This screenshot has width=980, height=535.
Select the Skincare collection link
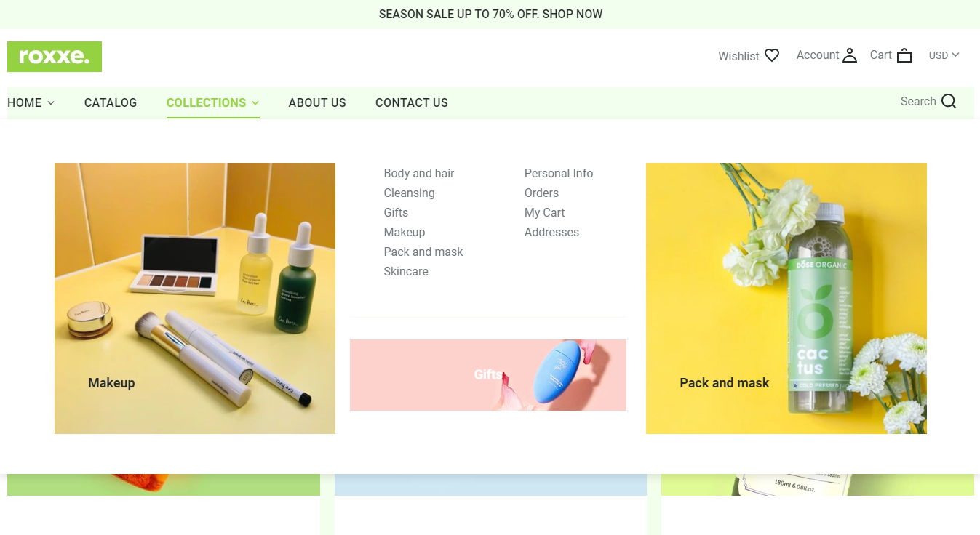pyautogui.click(x=406, y=271)
